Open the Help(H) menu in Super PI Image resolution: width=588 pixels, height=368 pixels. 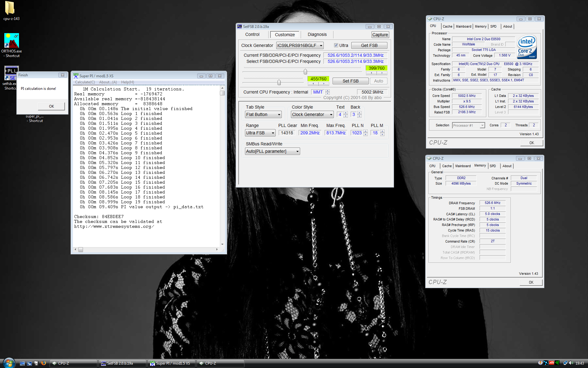click(127, 82)
